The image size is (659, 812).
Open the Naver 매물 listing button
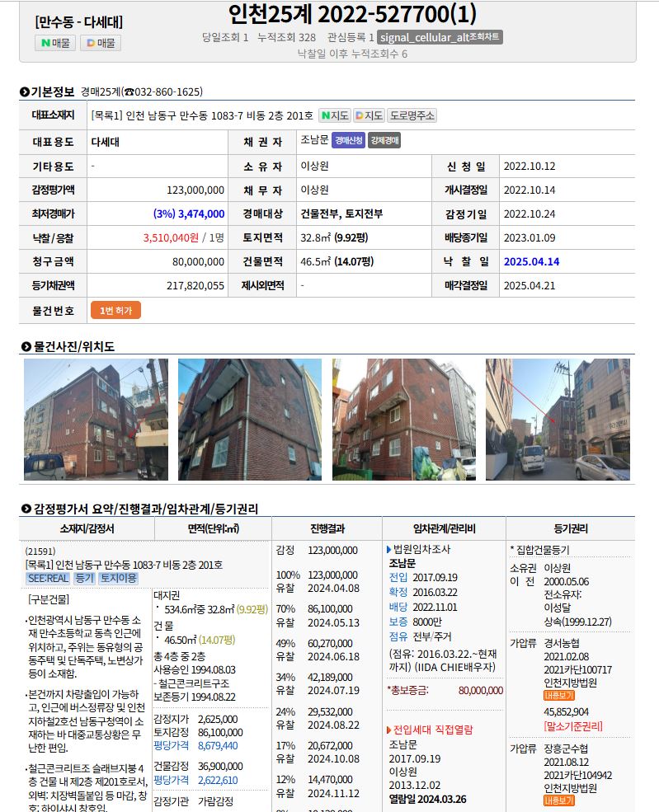click(55, 43)
